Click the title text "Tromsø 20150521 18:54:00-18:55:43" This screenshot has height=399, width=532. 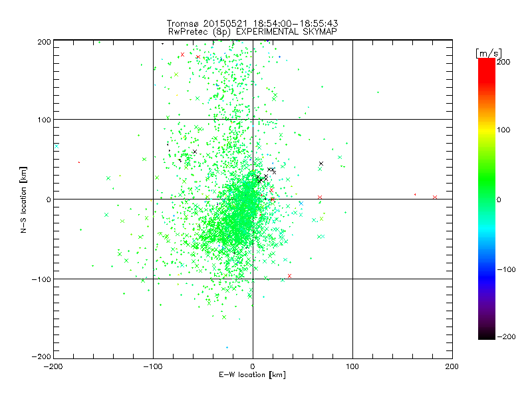coord(252,23)
